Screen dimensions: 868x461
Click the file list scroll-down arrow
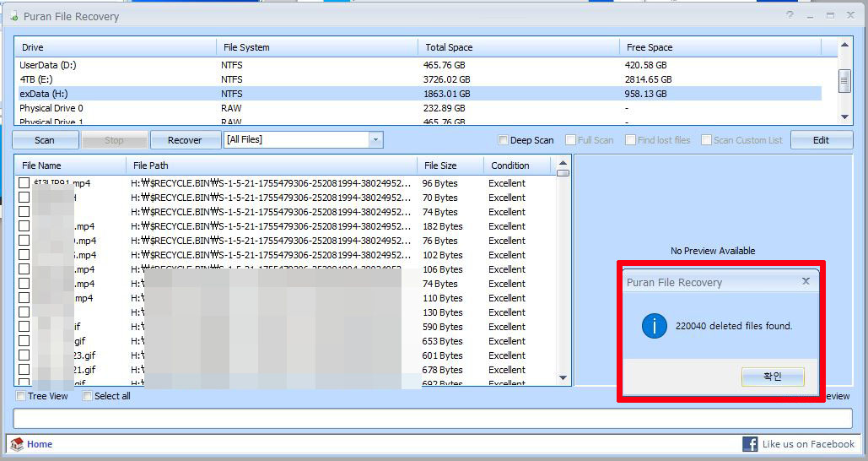[563, 378]
